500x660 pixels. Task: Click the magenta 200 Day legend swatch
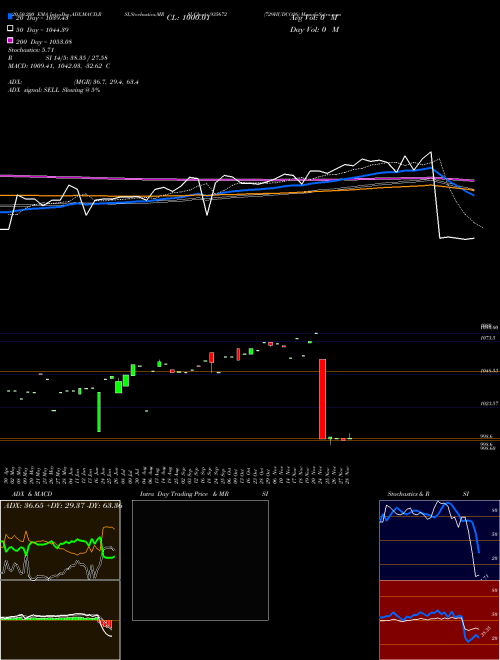pos(11,40)
